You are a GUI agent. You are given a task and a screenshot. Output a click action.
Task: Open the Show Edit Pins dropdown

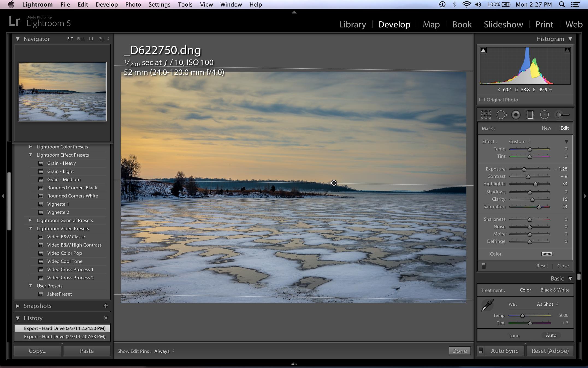[164, 351]
